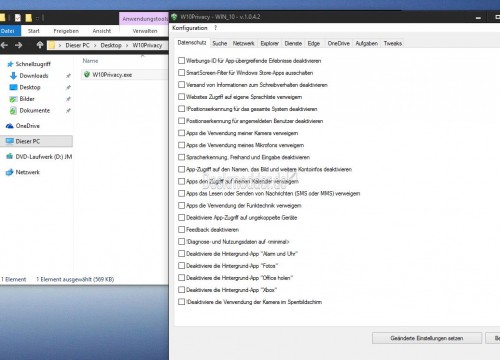The image size is (500, 360).
Task: Disable the Hintergrund-App "Office holen"
Action: (x=181, y=278)
